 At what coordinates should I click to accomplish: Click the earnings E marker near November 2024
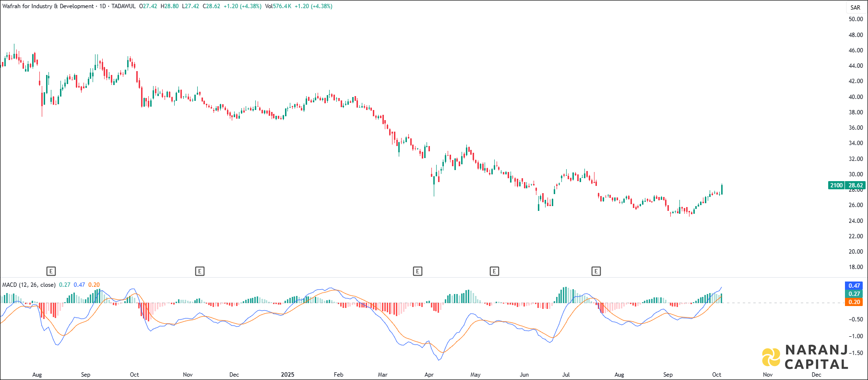200,271
